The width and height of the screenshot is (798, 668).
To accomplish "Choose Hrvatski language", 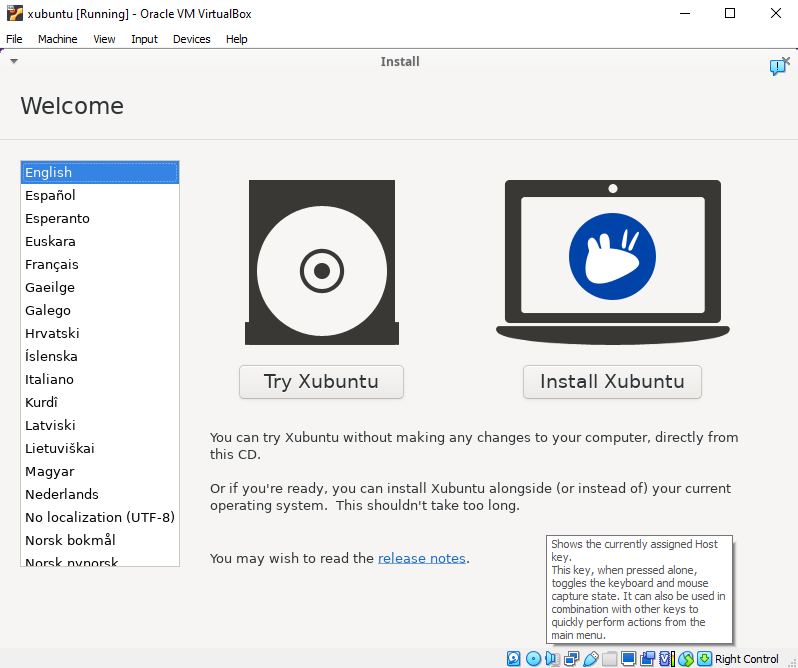I will click(100, 333).
